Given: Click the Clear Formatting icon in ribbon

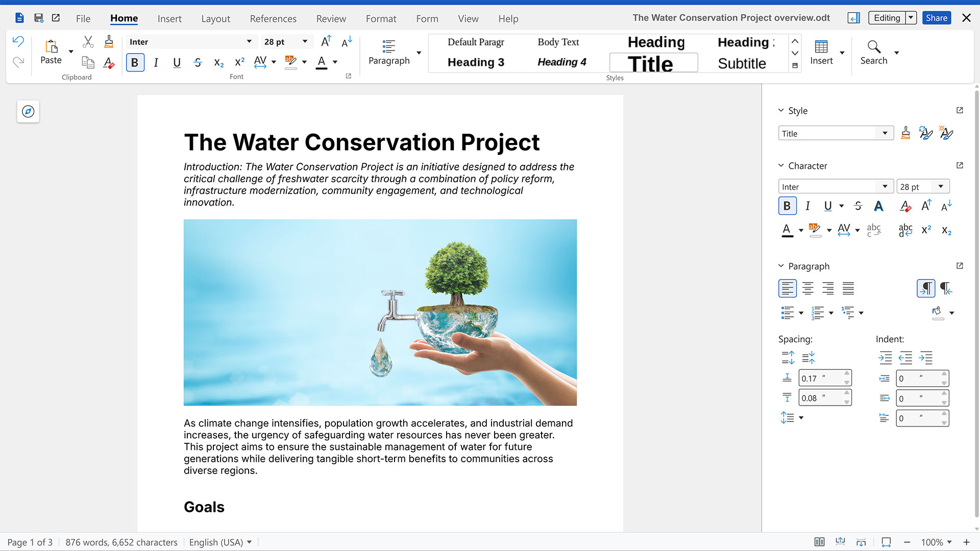Looking at the screenshot, I should tap(109, 62).
